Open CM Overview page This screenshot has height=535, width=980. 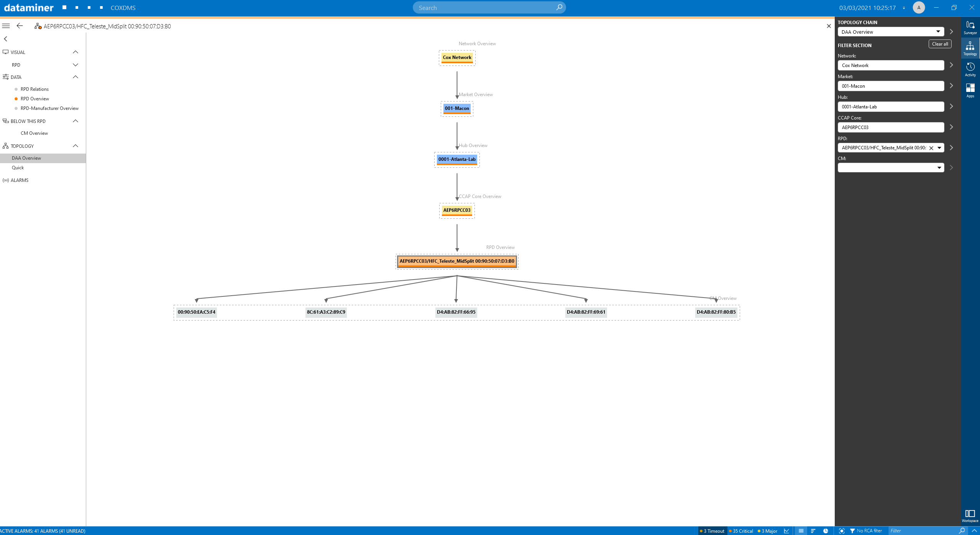click(34, 133)
